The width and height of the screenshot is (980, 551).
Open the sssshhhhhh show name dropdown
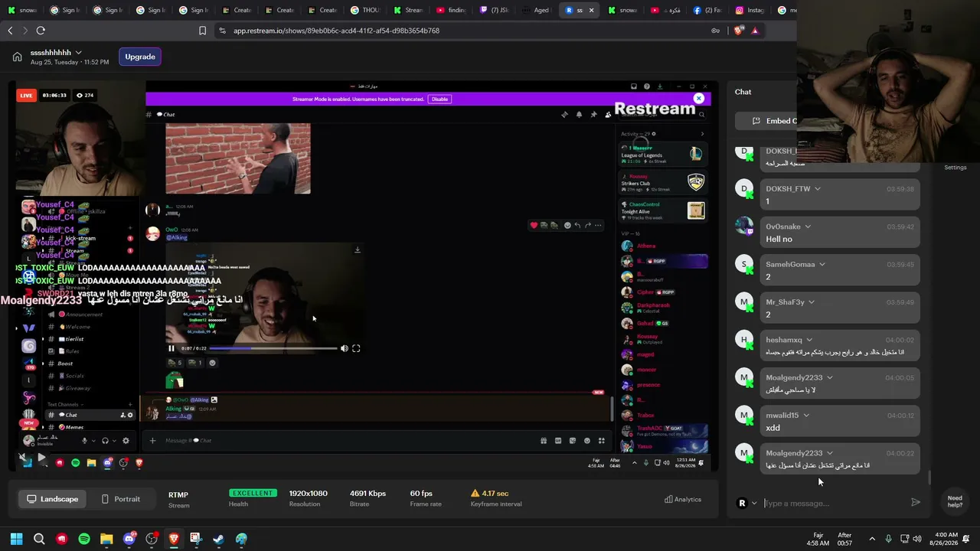pyautogui.click(x=78, y=52)
